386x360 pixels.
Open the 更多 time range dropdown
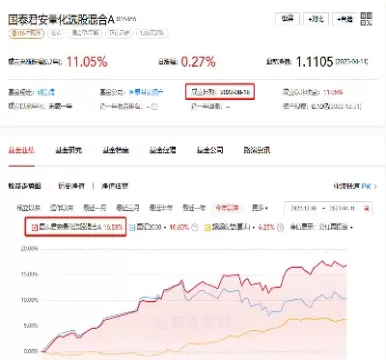coord(260,208)
